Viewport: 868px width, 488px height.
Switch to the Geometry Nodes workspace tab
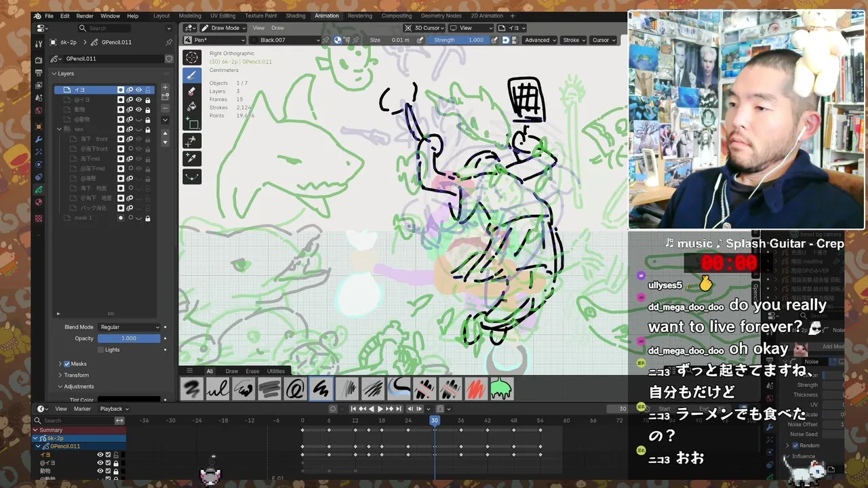tap(441, 16)
